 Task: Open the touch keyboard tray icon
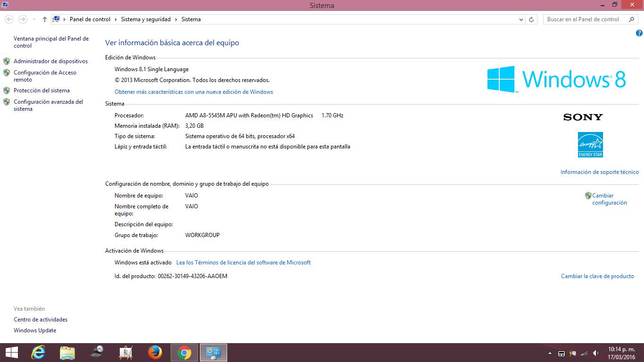coord(561,353)
